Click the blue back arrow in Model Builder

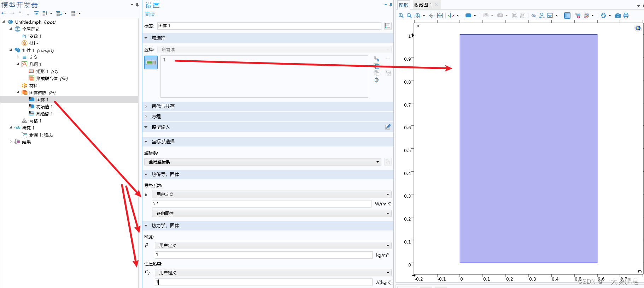coord(4,13)
